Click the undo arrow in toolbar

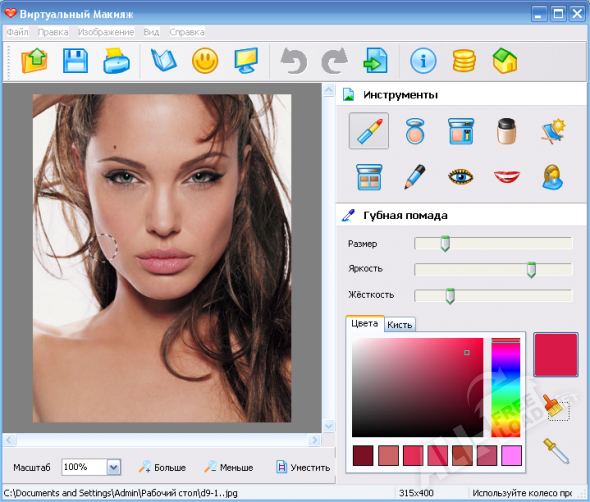click(x=293, y=60)
